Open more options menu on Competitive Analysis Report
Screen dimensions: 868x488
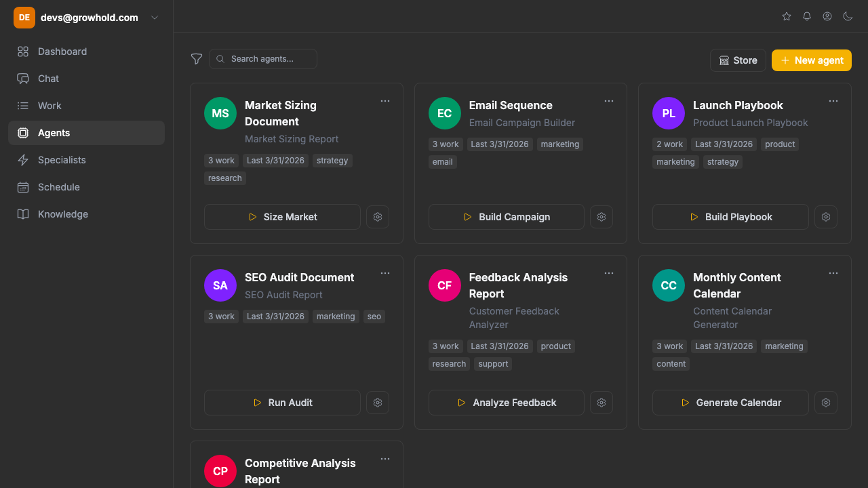tap(385, 459)
